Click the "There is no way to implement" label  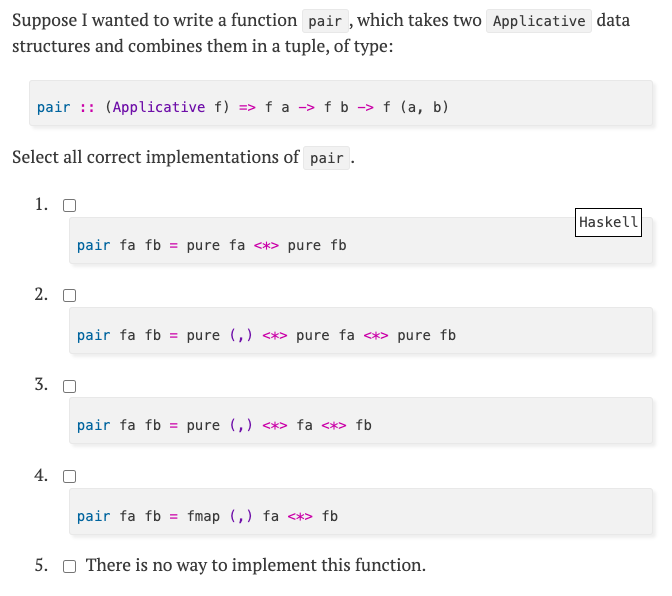click(256, 566)
